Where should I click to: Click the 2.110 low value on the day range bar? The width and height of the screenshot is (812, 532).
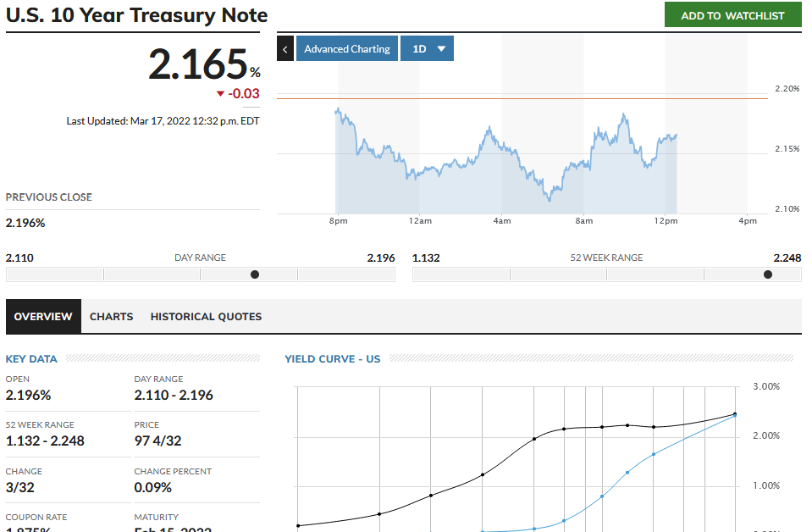[19, 258]
